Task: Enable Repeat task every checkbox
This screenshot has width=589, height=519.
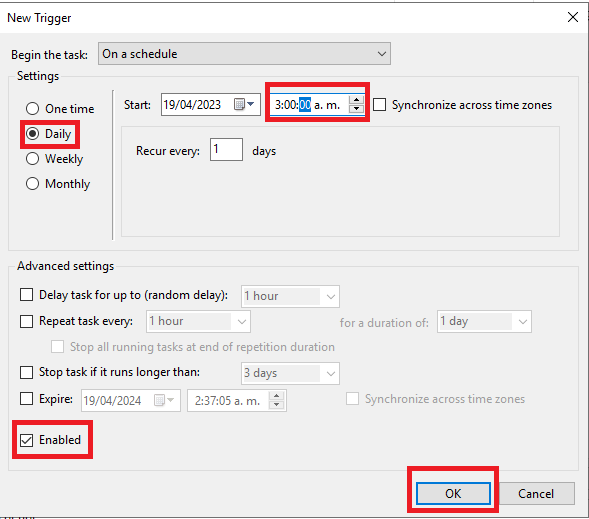Action: (x=26, y=321)
